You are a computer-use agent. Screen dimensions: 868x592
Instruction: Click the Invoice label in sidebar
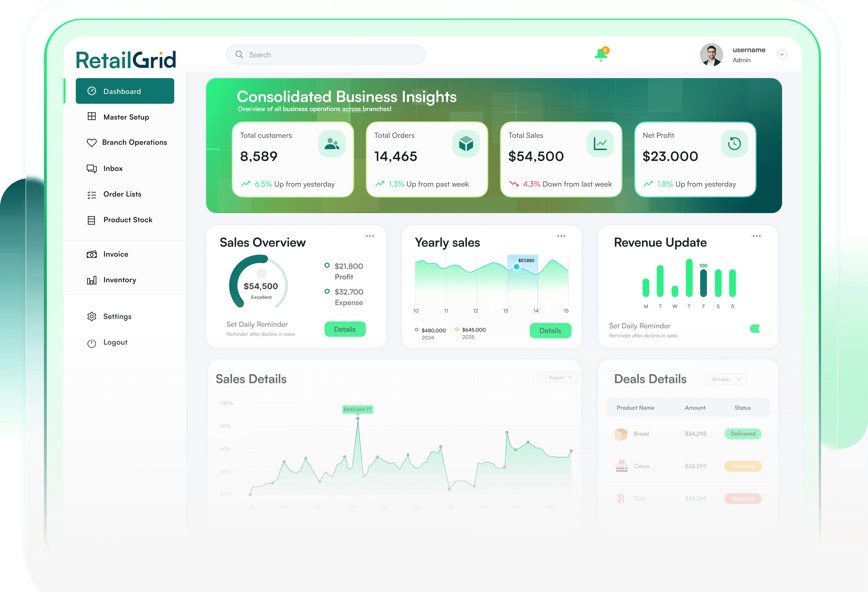pyautogui.click(x=116, y=254)
